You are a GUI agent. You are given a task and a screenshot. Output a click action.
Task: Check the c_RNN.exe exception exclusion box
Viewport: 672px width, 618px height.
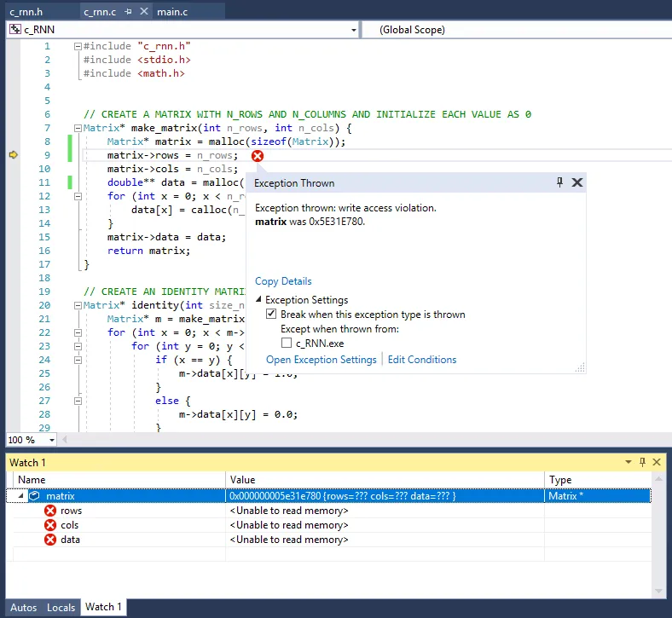[287, 343]
